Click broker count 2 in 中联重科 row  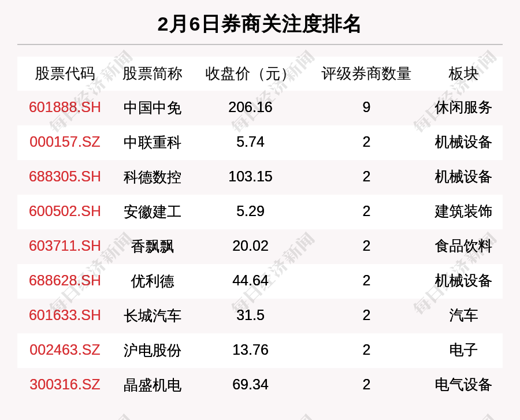click(x=366, y=142)
